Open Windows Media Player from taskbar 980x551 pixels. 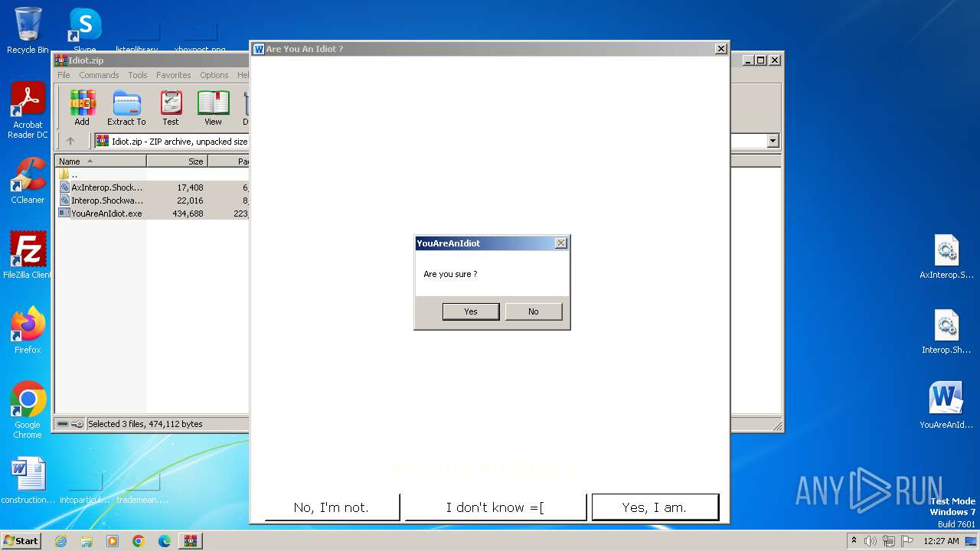pos(113,541)
